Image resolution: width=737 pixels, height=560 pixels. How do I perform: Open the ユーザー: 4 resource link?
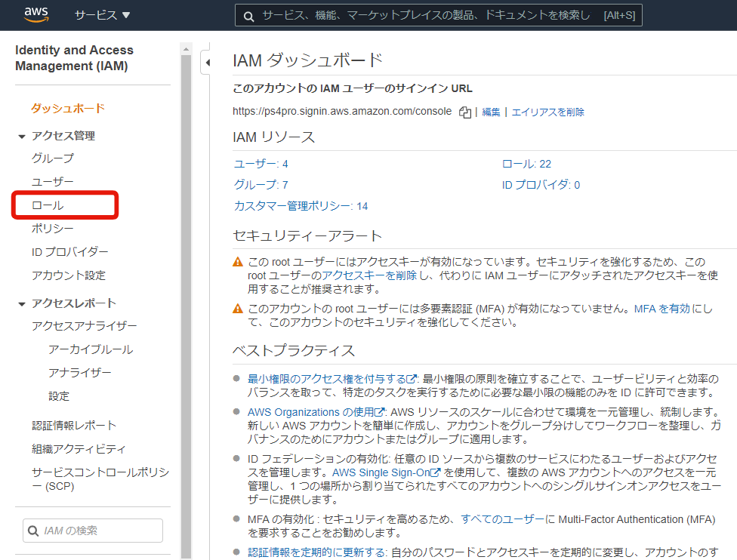[261, 164]
